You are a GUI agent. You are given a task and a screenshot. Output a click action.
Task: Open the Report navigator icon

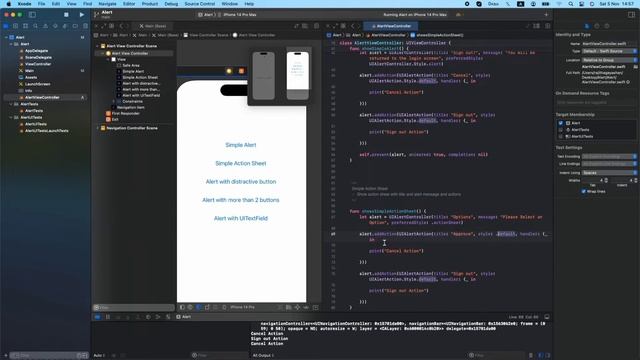pyautogui.click(x=85, y=26)
